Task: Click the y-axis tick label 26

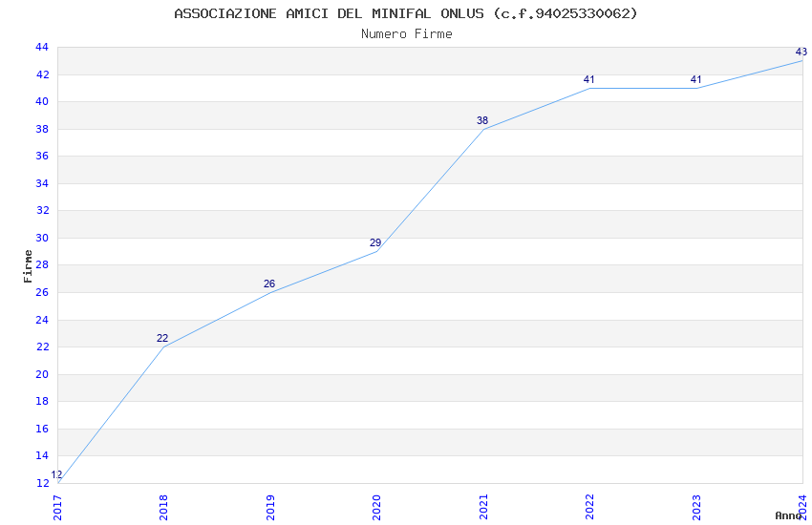Action: 42,292
